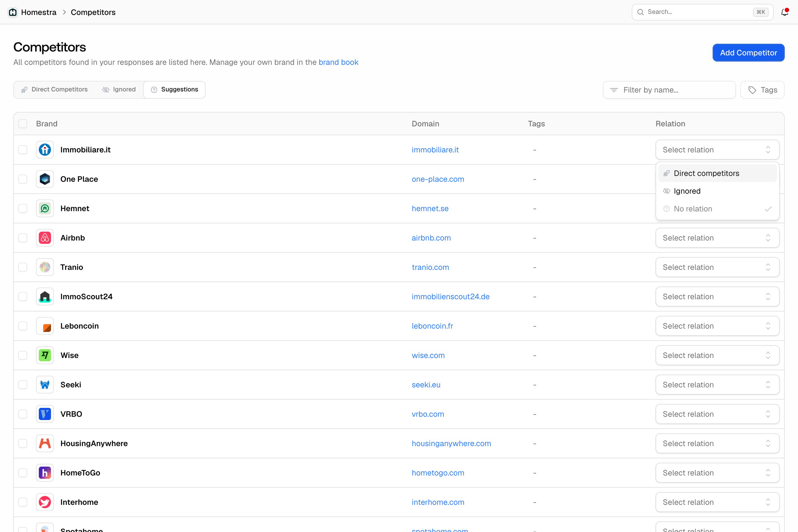Switch to Direct Competitors tab
The height and width of the screenshot is (532, 798).
click(x=54, y=89)
